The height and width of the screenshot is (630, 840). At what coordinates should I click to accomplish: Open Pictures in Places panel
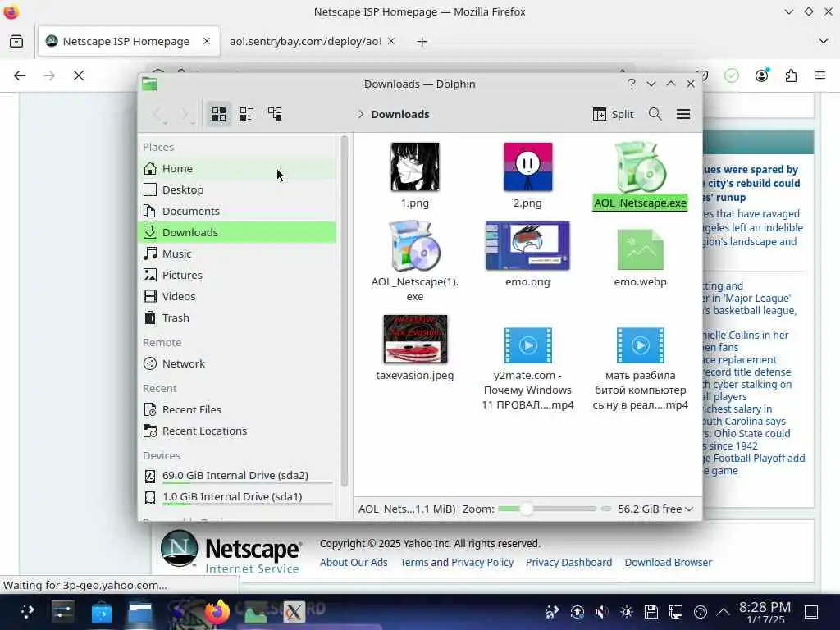click(237, 275)
